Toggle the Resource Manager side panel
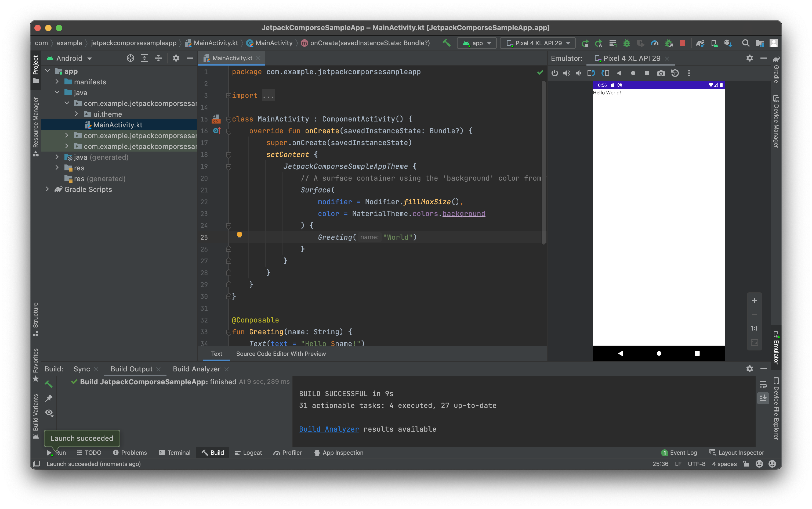 (x=36, y=127)
